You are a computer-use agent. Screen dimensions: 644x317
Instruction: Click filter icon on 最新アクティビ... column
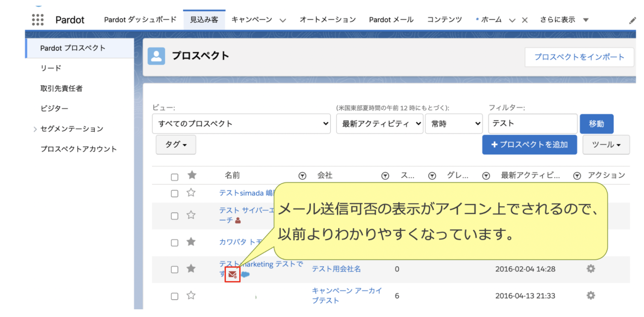pyautogui.click(x=577, y=176)
